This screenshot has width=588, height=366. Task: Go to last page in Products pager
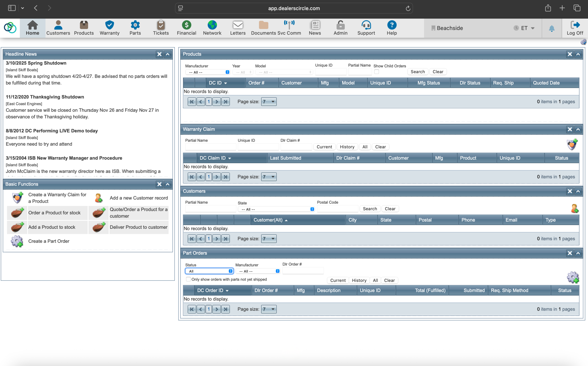pos(225,102)
